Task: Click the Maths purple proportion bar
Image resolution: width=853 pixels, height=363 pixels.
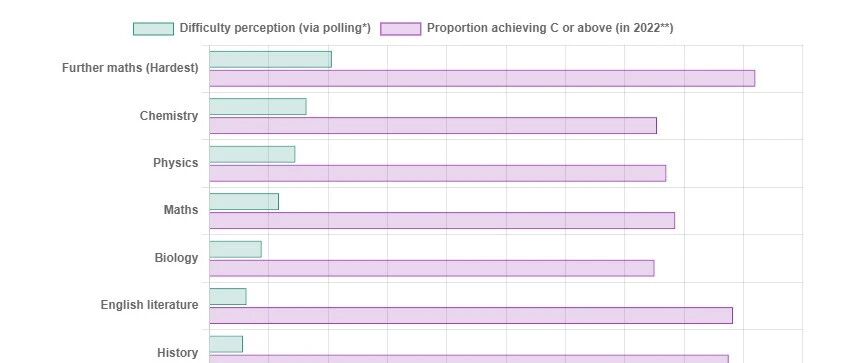Action: coord(442,220)
